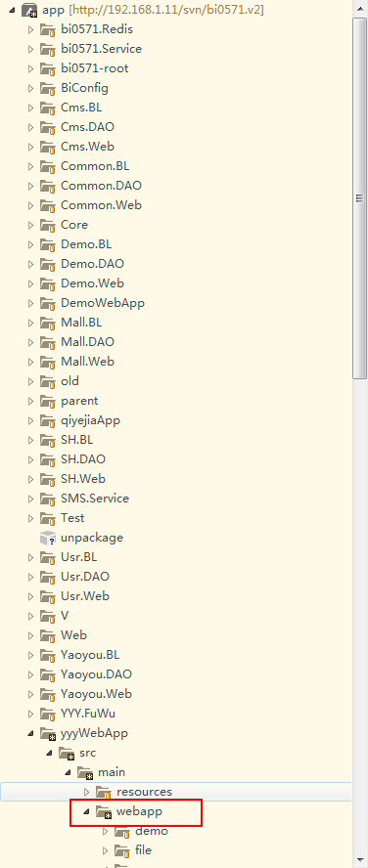Click the webapp folder icon
Viewport: 368px width, 868px height.
104,811
